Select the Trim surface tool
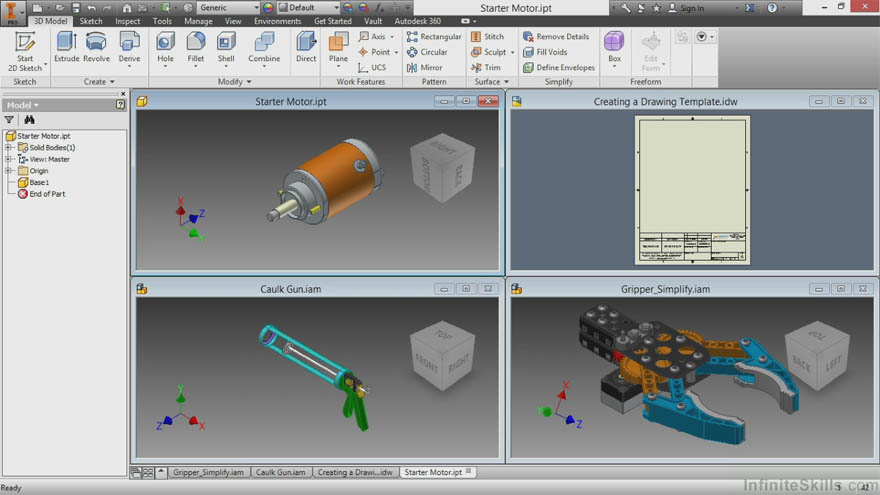Image resolution: width=880 pixels, height=495 pixels. [486, 67]
